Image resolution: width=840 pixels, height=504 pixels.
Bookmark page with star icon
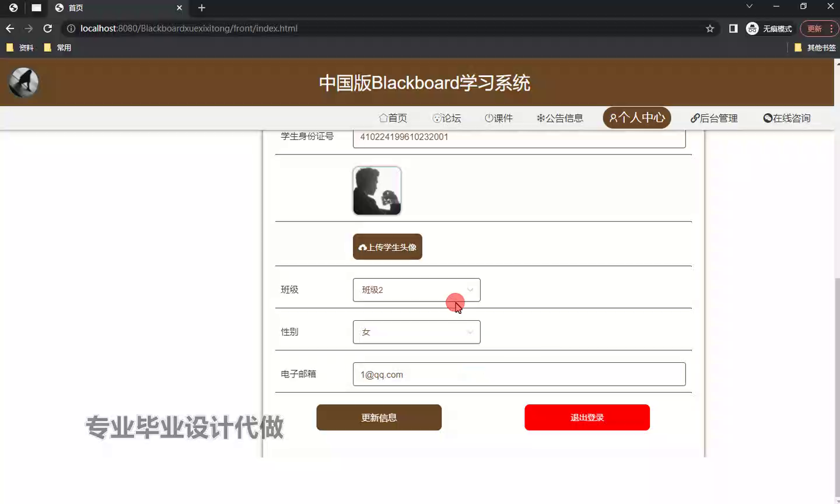pyautogui.click(x=710, y=29)
